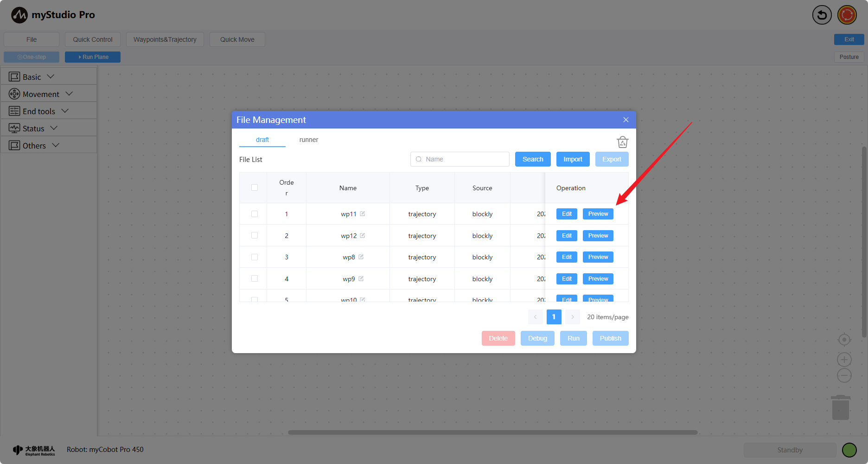Expand the Movement block category

tap(41, 94)
